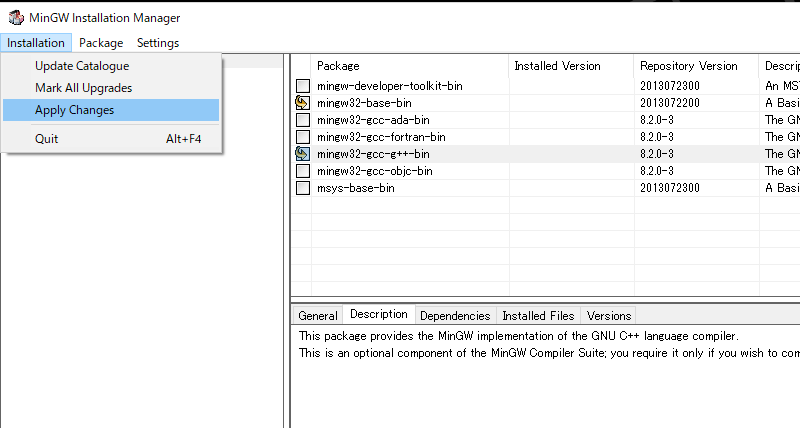Image resolution: width=800 pixels, height=428 pixels.
Task: Switch to the General tab
Action: [318, 316]
